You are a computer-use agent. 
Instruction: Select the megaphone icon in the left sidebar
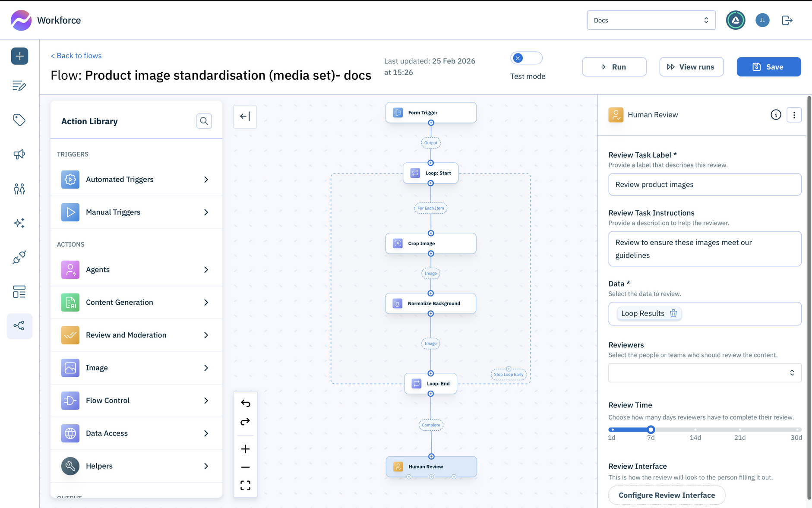[x=19, y=154]
